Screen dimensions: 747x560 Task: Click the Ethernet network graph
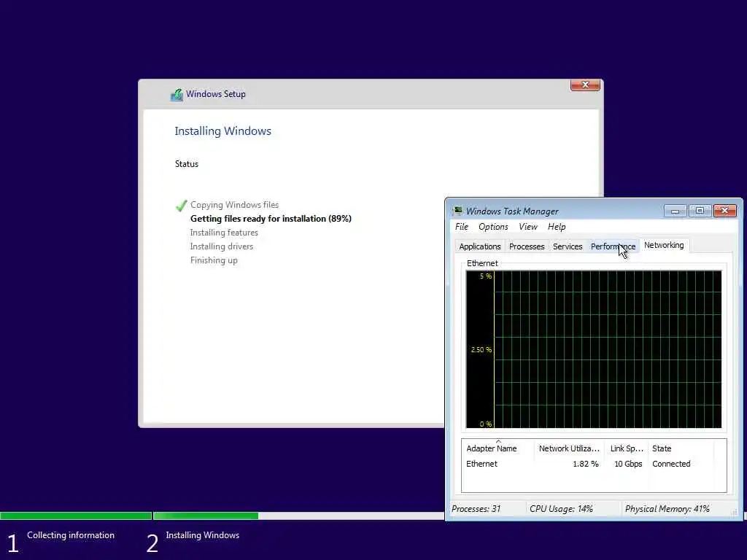[594, 349]
